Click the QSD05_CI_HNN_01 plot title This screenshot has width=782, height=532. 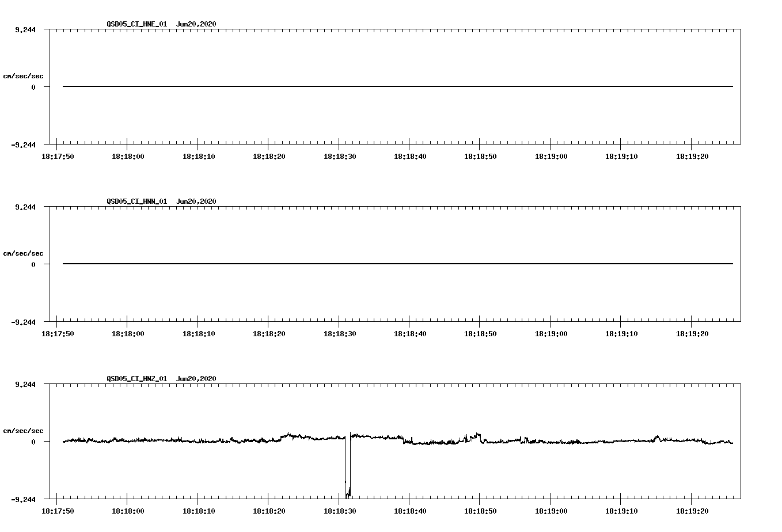click(137, 202)
